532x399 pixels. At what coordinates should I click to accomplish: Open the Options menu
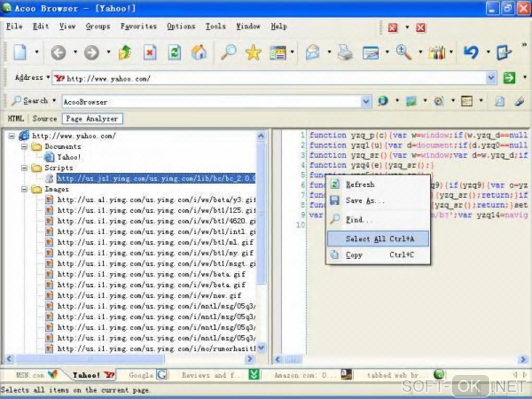point(181,26)
